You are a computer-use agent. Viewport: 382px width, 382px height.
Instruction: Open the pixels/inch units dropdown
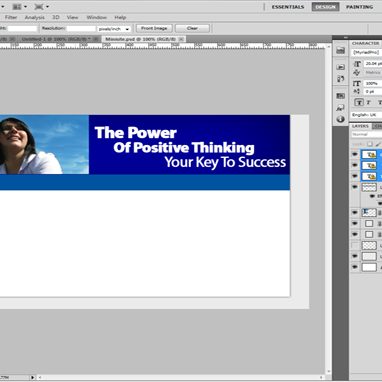(x=114, y=29)
